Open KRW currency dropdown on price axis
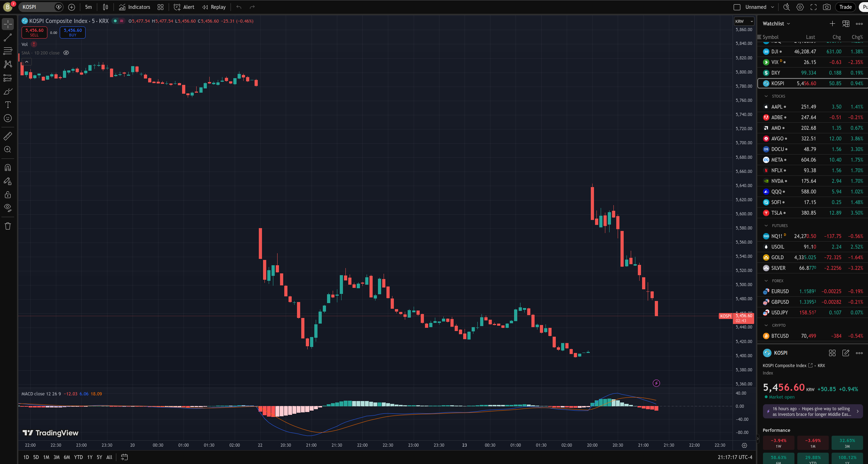 744,22
